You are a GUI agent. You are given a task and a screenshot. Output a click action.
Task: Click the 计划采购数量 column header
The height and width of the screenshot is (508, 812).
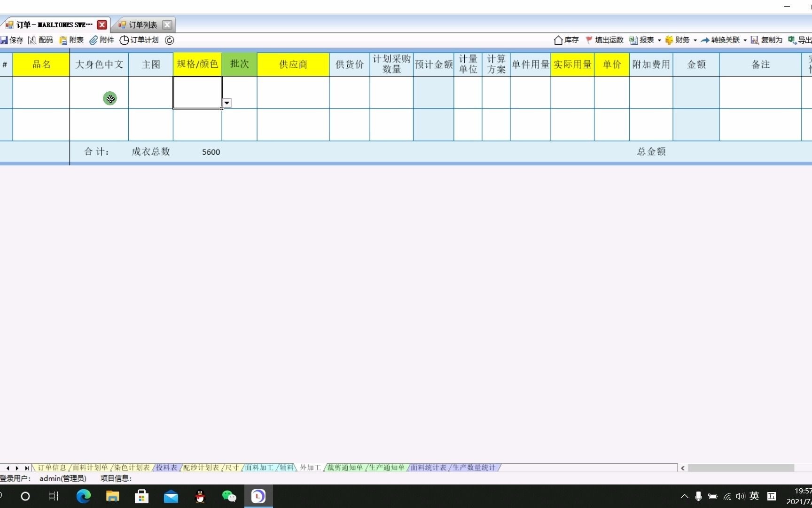click(x=391, y=64)
